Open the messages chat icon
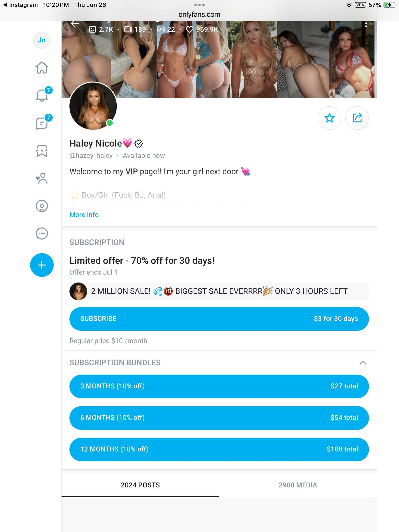The height and width of the screenshot is (532, 399). 42,123
